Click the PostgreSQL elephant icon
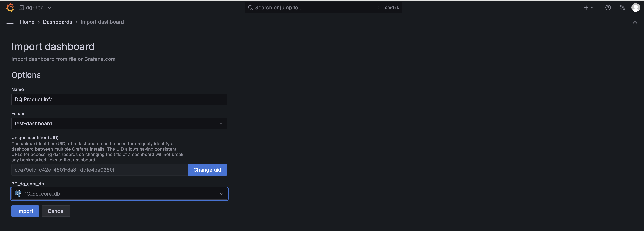This screenshot has width=644, height=231. [x=18, y=194]
